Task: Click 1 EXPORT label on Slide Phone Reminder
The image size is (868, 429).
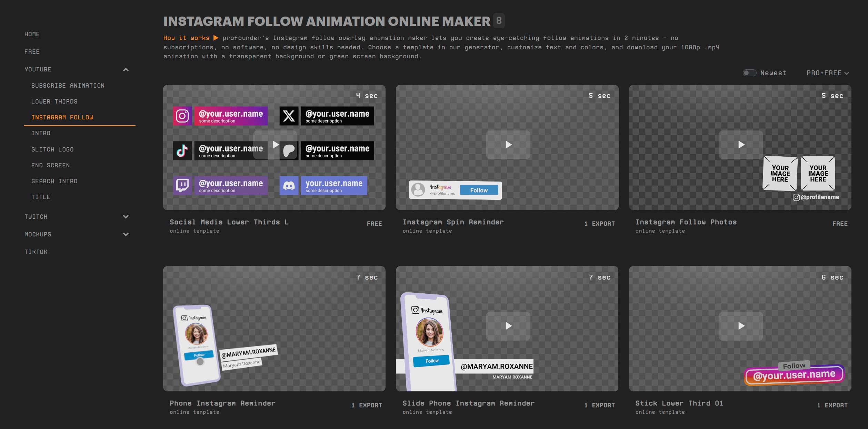Action: [x=599, y=405]
